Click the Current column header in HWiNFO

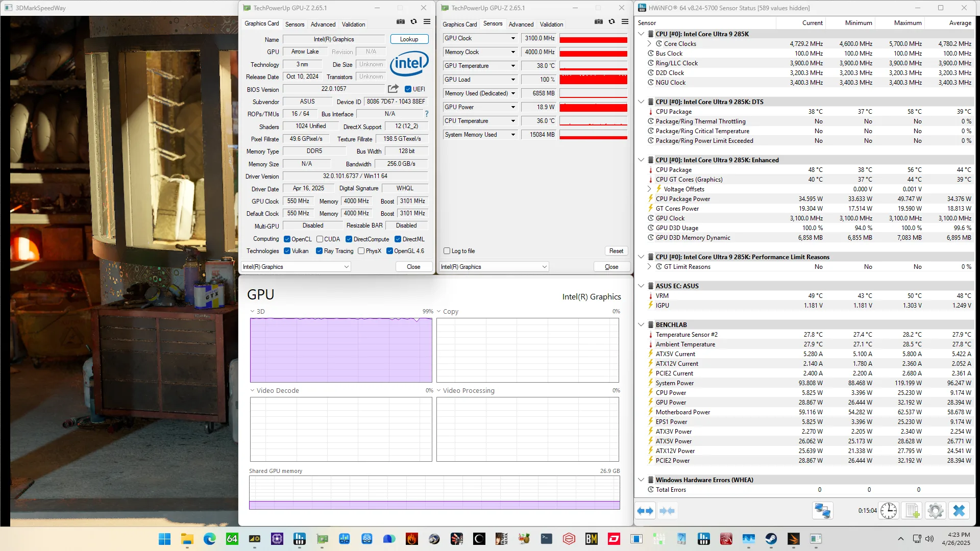coord(801,23)
